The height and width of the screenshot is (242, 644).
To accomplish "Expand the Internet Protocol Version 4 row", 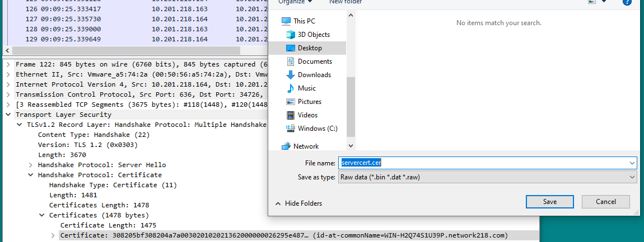I will point(8,84).
